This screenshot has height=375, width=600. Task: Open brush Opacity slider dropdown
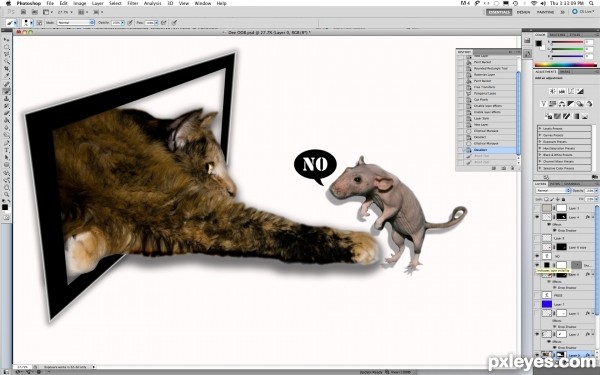[122, 23]
